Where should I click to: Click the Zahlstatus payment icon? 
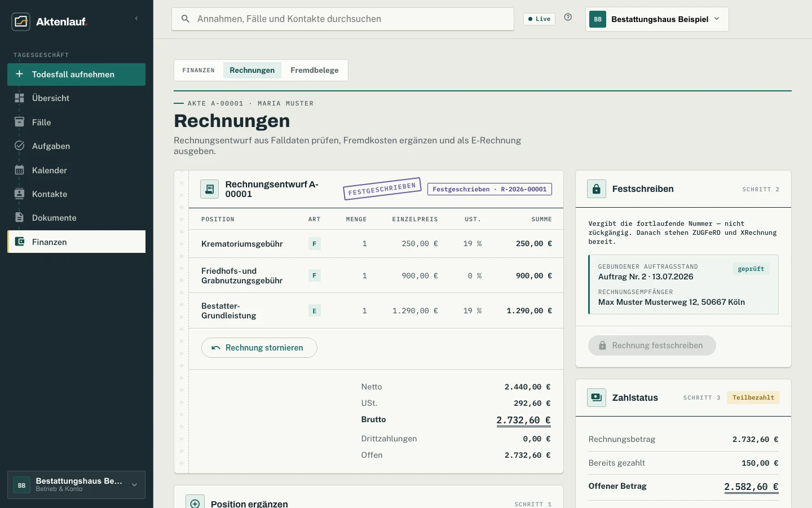[x=597, y=397]
